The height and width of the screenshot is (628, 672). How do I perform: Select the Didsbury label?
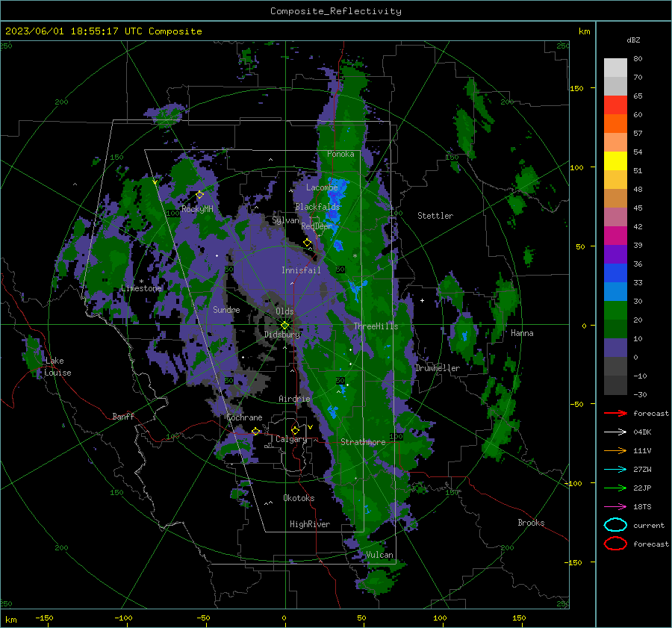[282, 335]
